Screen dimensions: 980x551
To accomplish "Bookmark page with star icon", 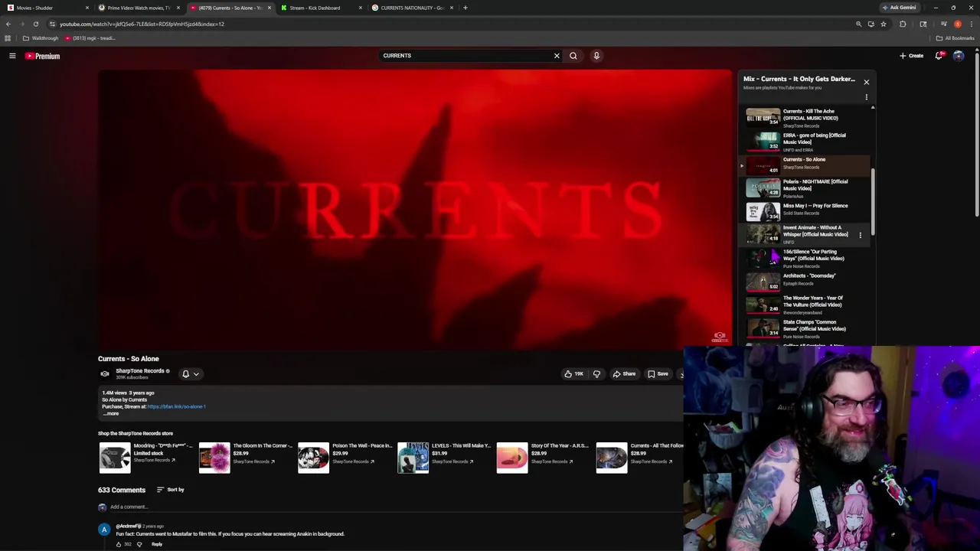I will (x=883, y=24).
